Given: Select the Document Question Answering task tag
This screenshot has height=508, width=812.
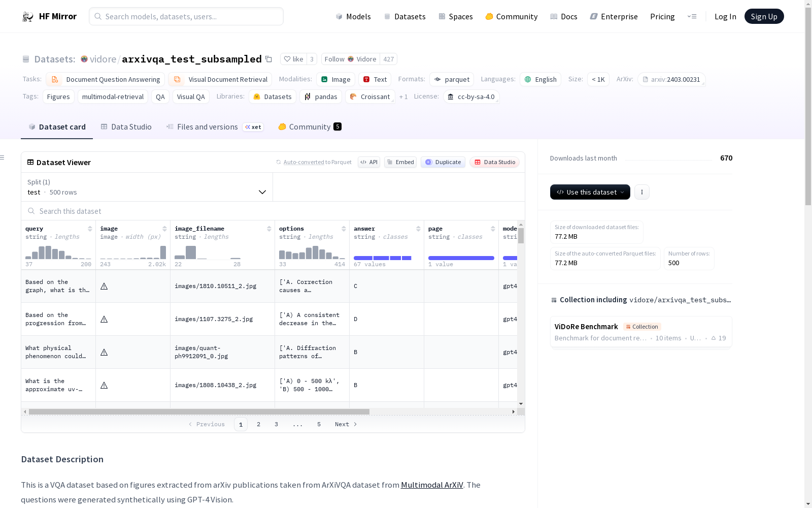Looking at the screenshot, I should (x=106, y=80).
